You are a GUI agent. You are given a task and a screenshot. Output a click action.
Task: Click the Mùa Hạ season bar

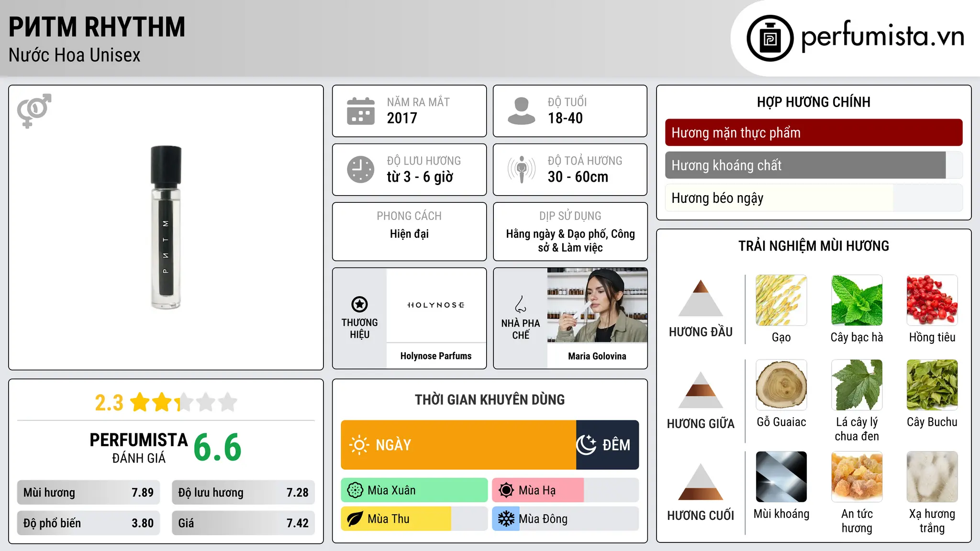click(566, 490)
